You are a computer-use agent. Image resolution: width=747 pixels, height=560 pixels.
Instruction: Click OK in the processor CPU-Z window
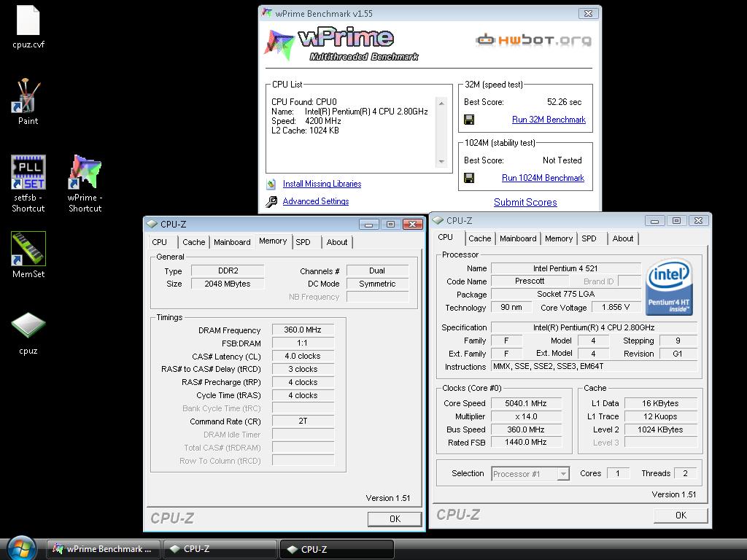681,516
